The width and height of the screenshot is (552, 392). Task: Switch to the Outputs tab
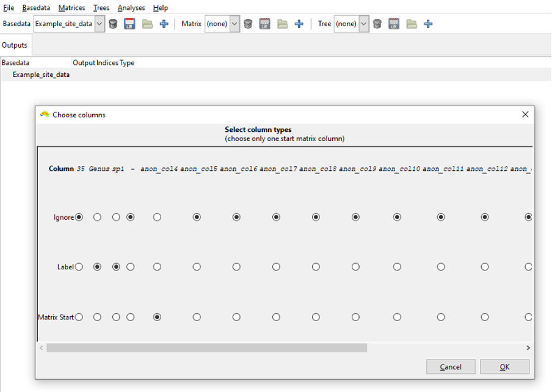click(15, 45)
